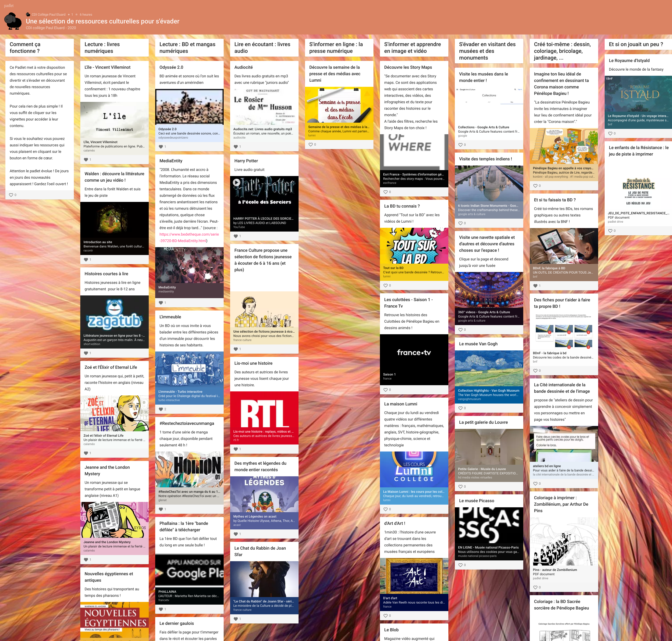This screenshot has height=641, width=672.
Task: Open Van Gogh Collection Highlights thumbnail
Action: [489, 368]
